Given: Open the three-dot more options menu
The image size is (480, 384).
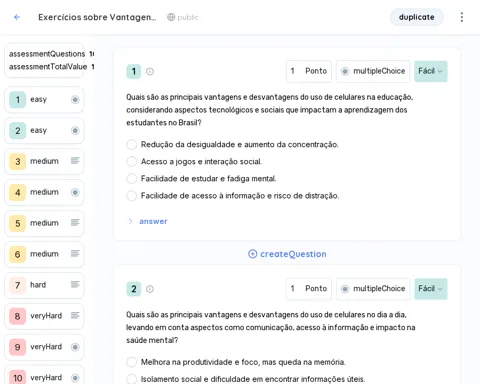Looking at the screenshot, I should (462, 17).
